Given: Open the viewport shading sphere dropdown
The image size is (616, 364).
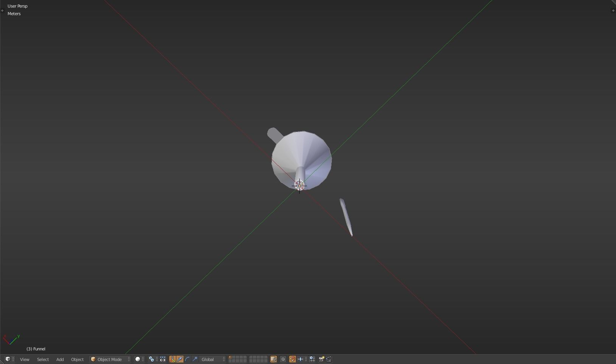Looking at the screenshot, I should coord(140,359).
